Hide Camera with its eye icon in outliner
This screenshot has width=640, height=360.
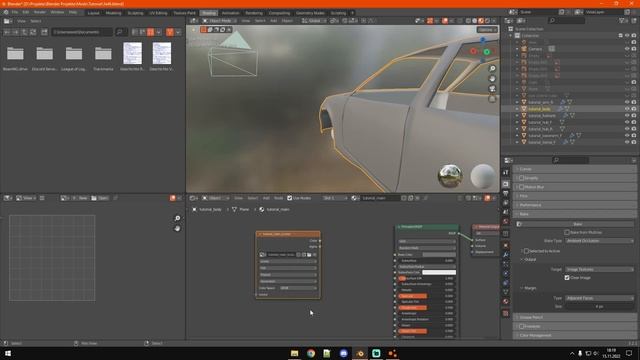point(627,49)
